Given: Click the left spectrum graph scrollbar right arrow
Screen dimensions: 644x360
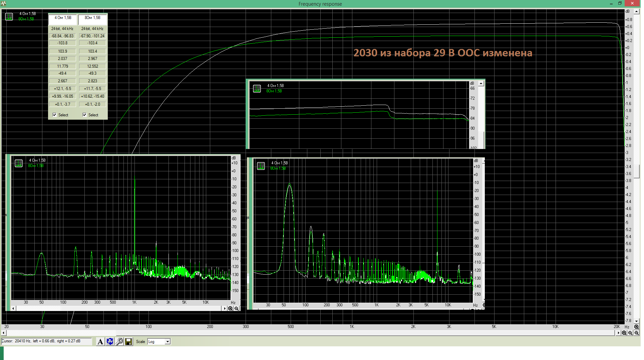Looking at the screenshot, I should [x=225, y=309].
